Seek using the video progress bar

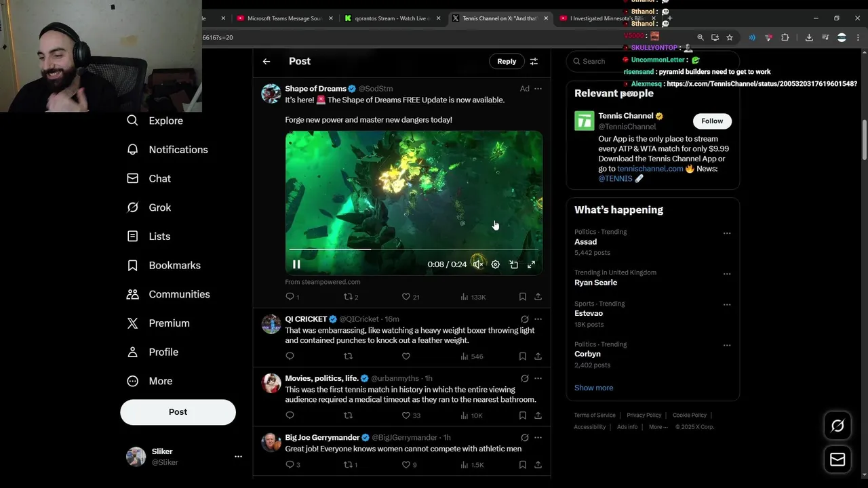click(414, 249)
